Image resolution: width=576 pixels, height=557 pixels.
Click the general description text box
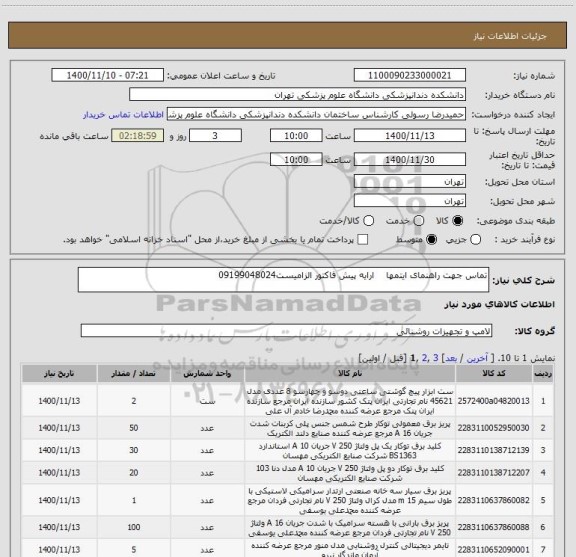point(283,280)
